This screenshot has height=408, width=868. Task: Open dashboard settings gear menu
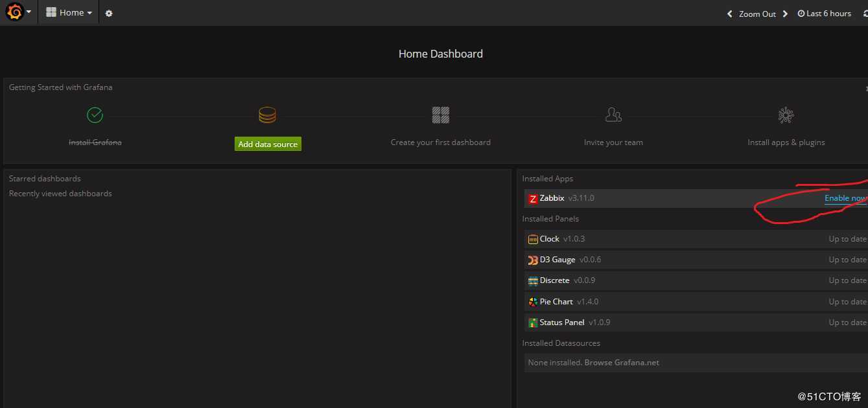coord(108,13)
